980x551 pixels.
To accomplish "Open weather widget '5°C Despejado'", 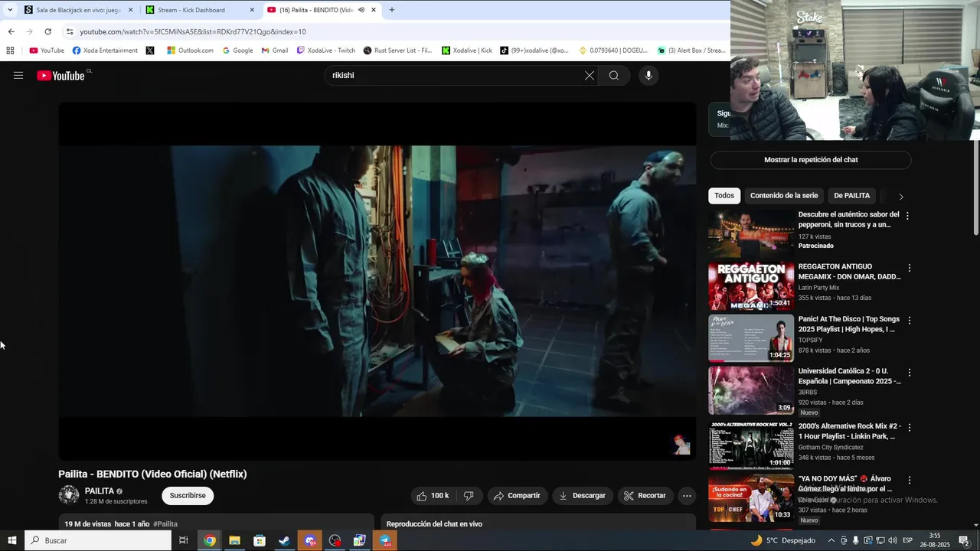I will coord(782,540).
